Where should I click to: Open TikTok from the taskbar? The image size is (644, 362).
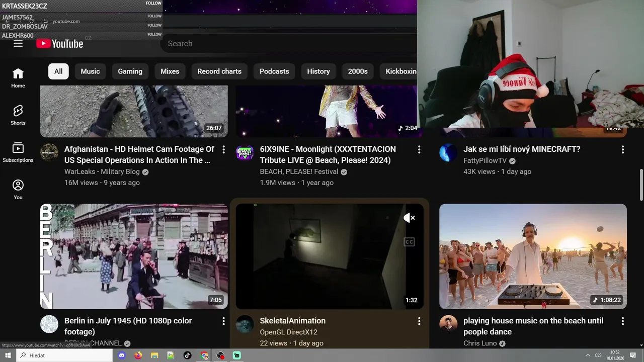click(x=187, y=355)
